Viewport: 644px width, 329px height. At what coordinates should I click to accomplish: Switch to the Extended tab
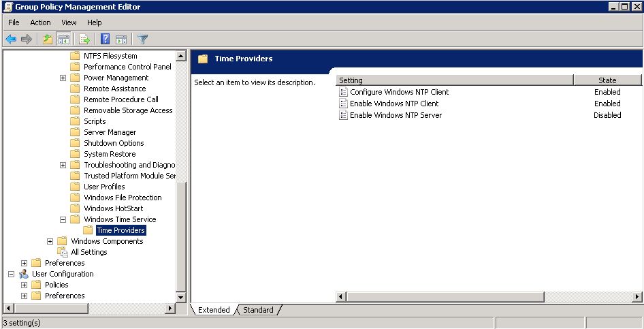point(214,310)
